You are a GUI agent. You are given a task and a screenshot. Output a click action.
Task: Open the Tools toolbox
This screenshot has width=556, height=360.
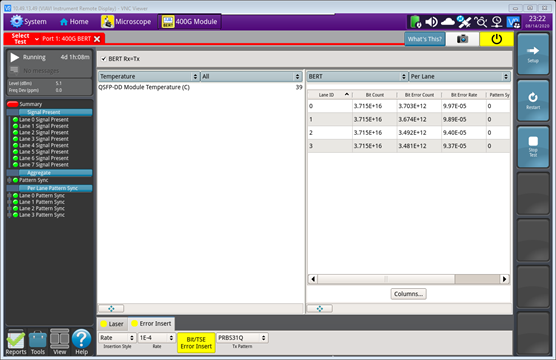pos(38,343)
